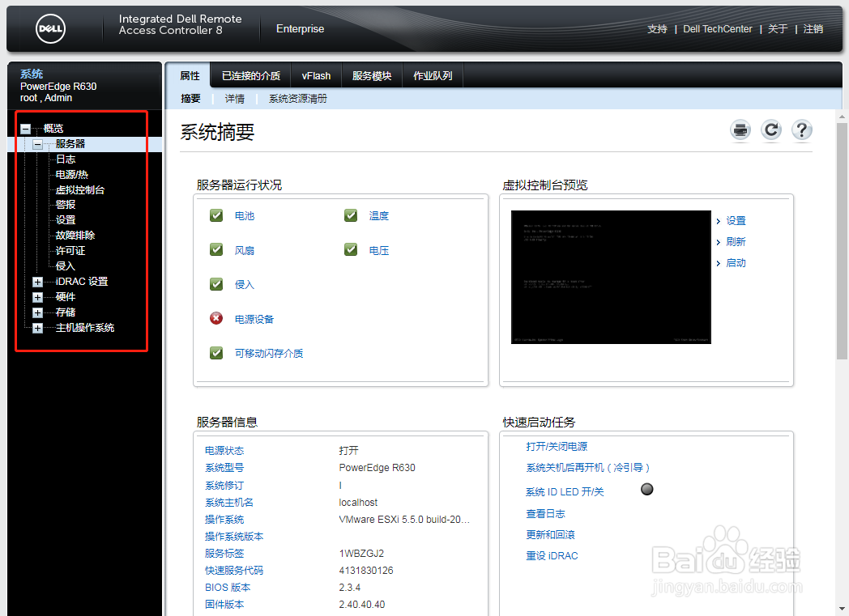Click green check icon beside 电压
Viewport: 849px width, 616px height.
[351, 250]
